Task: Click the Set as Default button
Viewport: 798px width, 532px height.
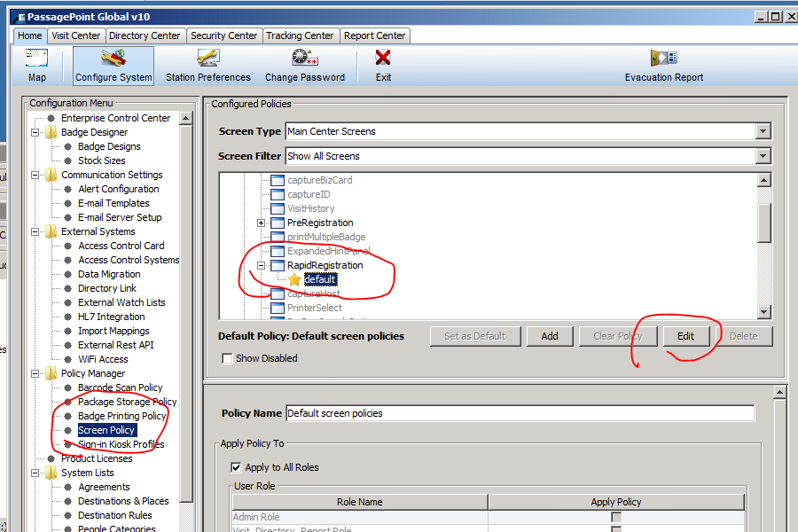Action: (x=475, y=337)
